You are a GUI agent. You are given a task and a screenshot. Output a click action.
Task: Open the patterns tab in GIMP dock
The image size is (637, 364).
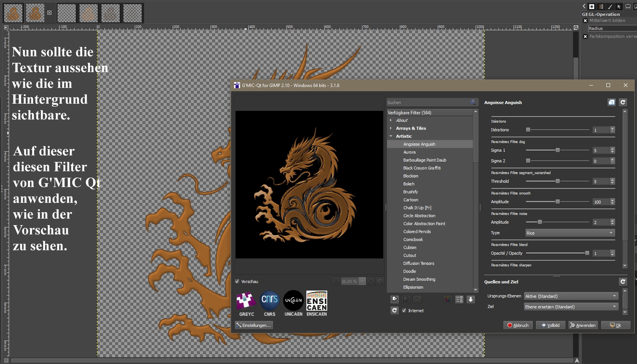[601, 6]
